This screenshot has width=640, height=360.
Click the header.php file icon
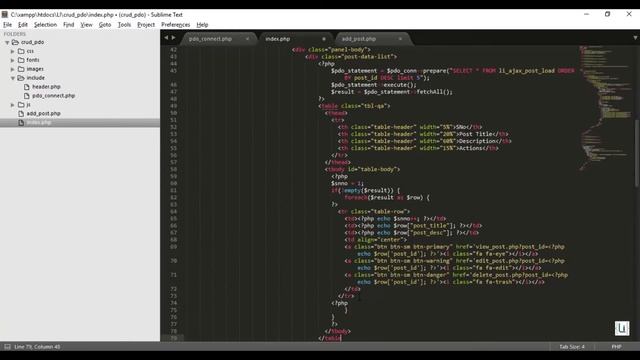tap(27, 87)
